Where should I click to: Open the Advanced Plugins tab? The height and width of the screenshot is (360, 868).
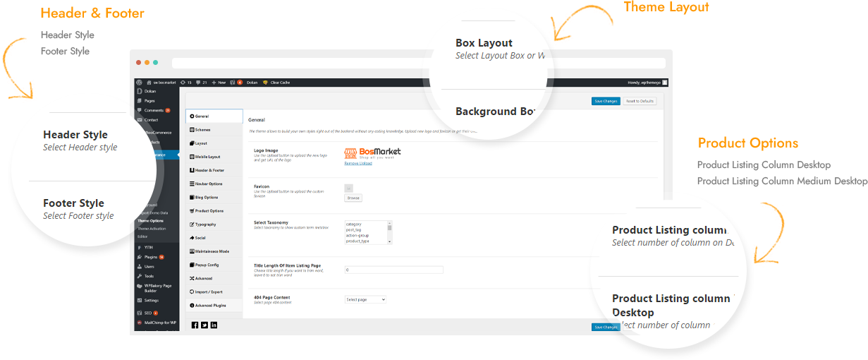pos(214,305)
